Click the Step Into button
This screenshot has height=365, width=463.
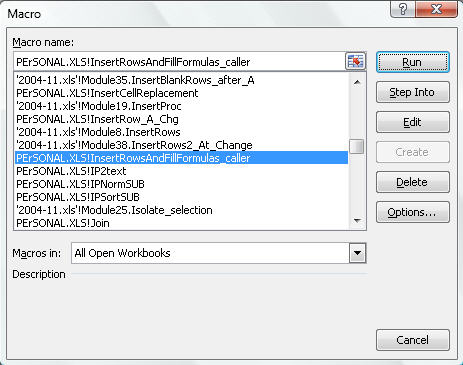click(413, 92)
